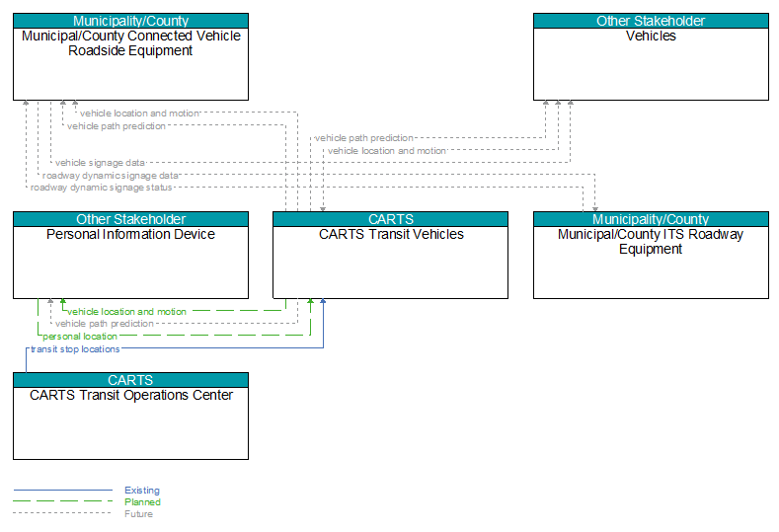Select the Municipal/County Connected Vehicle Roadside Equipment box
The height and width of the screenshot is (532, 779).
[x=130, y=56]
